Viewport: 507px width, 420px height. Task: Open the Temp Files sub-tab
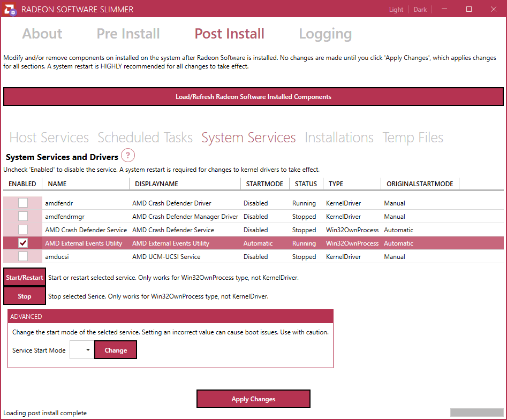pyautogui.click(x=413, y=138)
